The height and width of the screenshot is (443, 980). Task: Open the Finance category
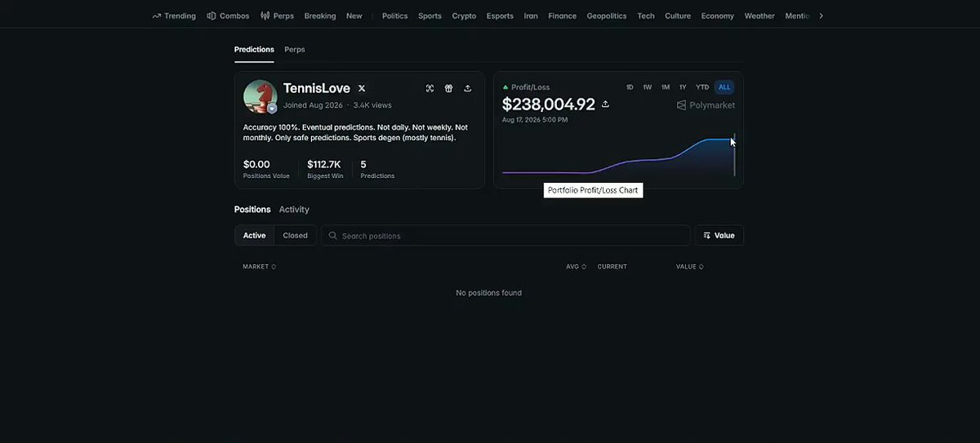point(562,16)
